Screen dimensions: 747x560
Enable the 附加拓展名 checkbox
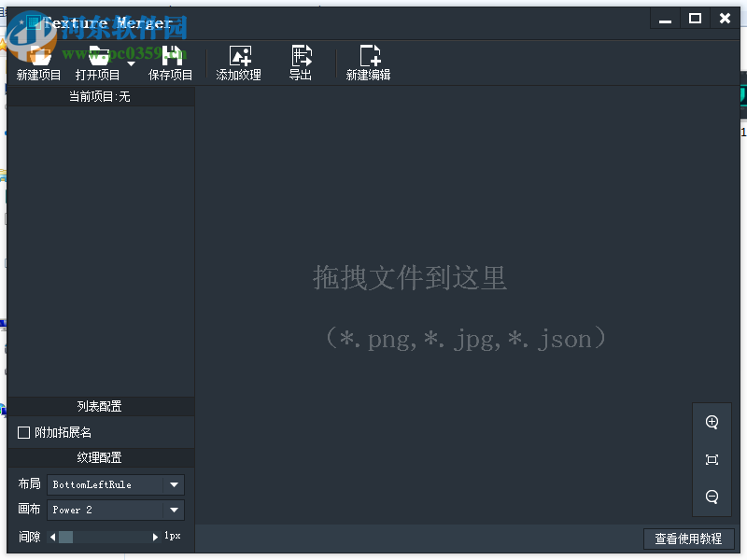[23, 432]
